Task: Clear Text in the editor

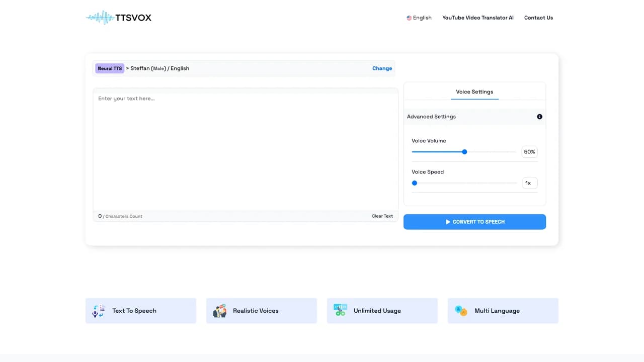Action: (x=382, y=216)
